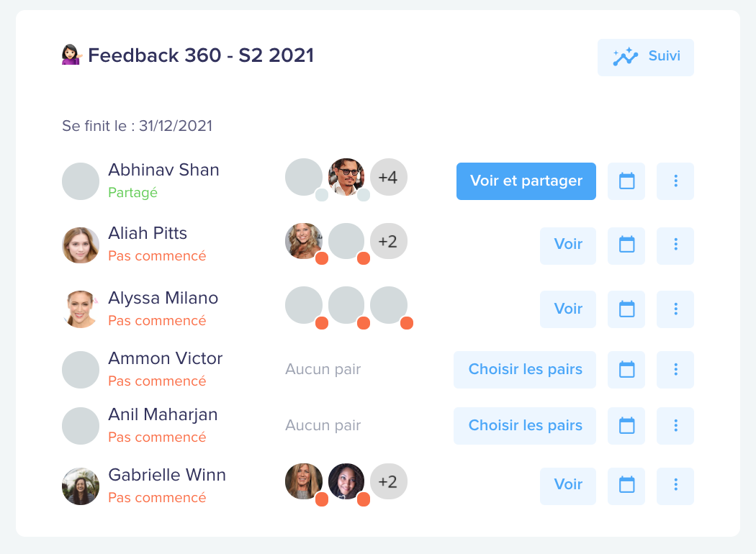
Task: Click calendar icon in Alyssa Milano row
Action: [627, 309]
